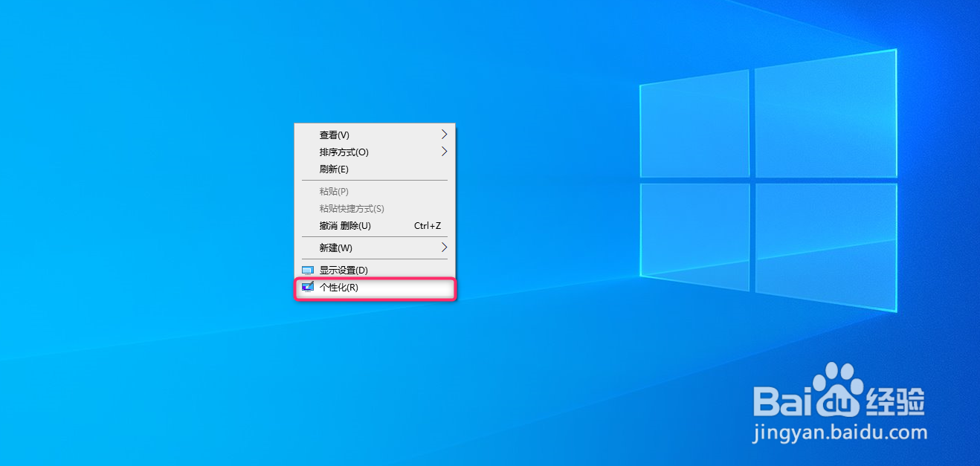Click the personalization icon beside 个性化
This screenshot has height=466, width=980.
click(x=308, y=288)
